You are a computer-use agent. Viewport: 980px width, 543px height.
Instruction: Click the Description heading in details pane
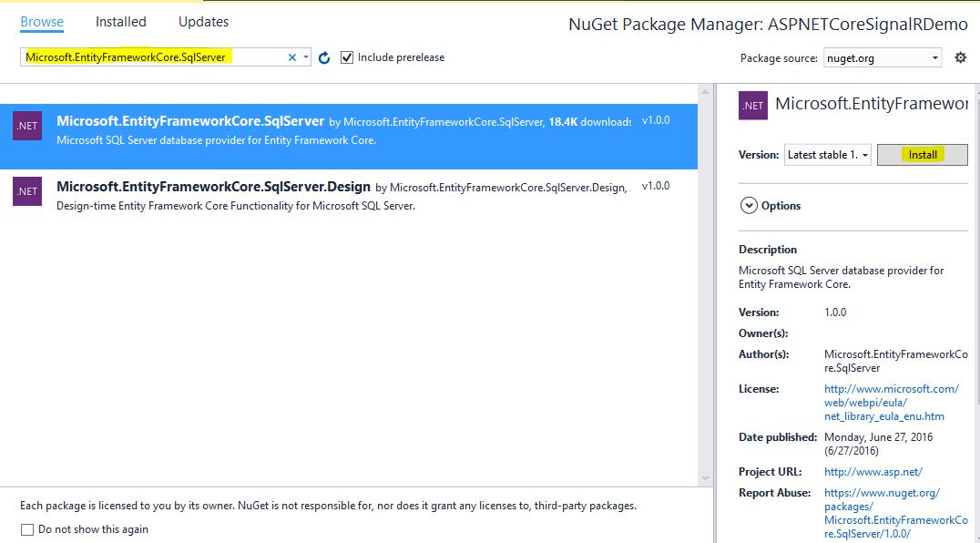tap(768, 250)
